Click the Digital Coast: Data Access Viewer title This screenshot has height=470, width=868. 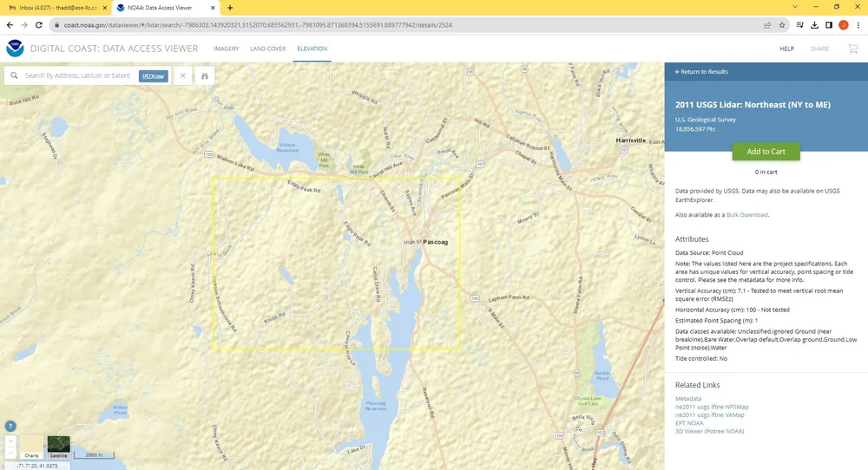point(114,49)
